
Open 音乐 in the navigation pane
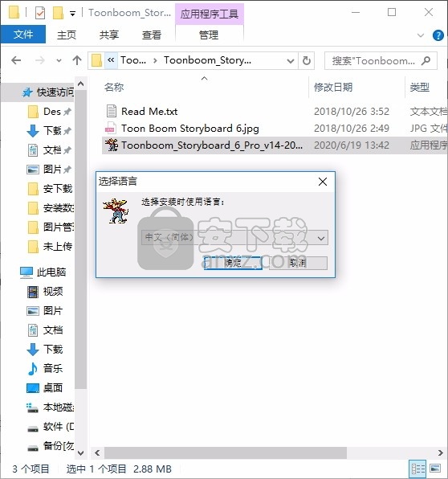(45, 368)
